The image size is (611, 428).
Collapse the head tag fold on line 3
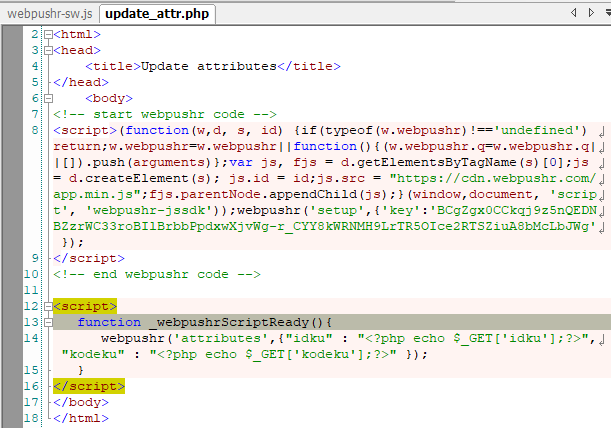[48, 50]
